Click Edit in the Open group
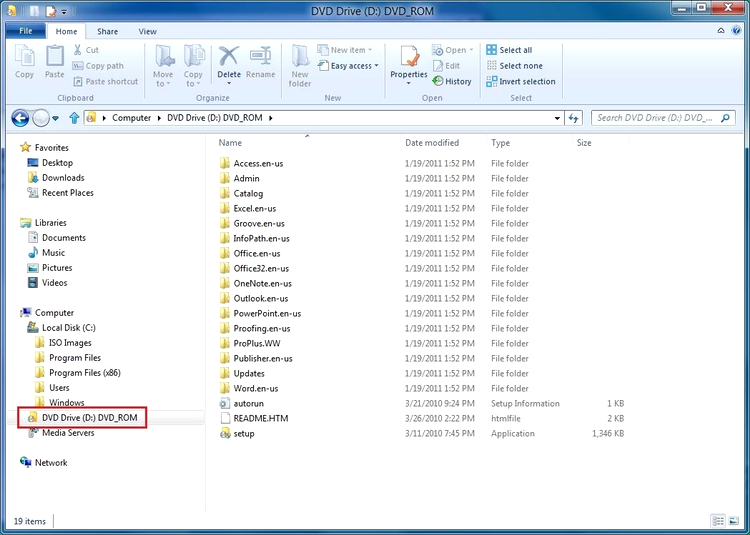The width and height of the screenshot is (750, 535). (x=446, y=66)
